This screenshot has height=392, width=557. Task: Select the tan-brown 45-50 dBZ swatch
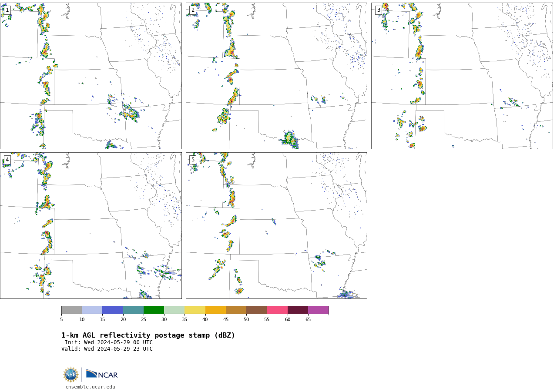pyautogui.click(x=236, y=310)
